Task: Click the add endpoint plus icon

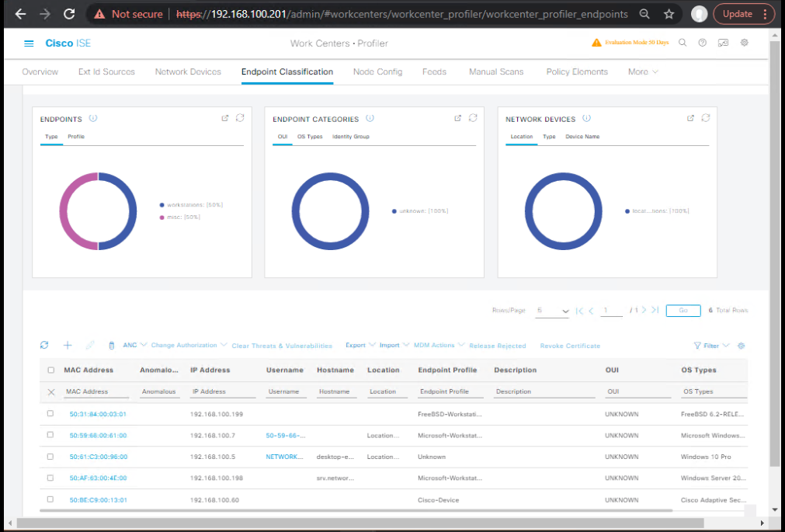Action: coord(68,346)
